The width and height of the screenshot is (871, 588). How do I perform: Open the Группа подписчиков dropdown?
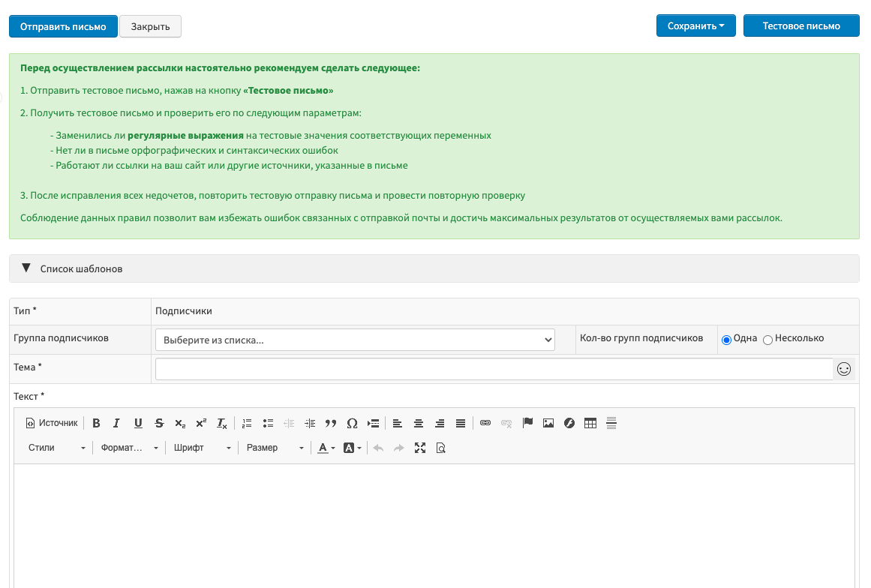point(355,340)
